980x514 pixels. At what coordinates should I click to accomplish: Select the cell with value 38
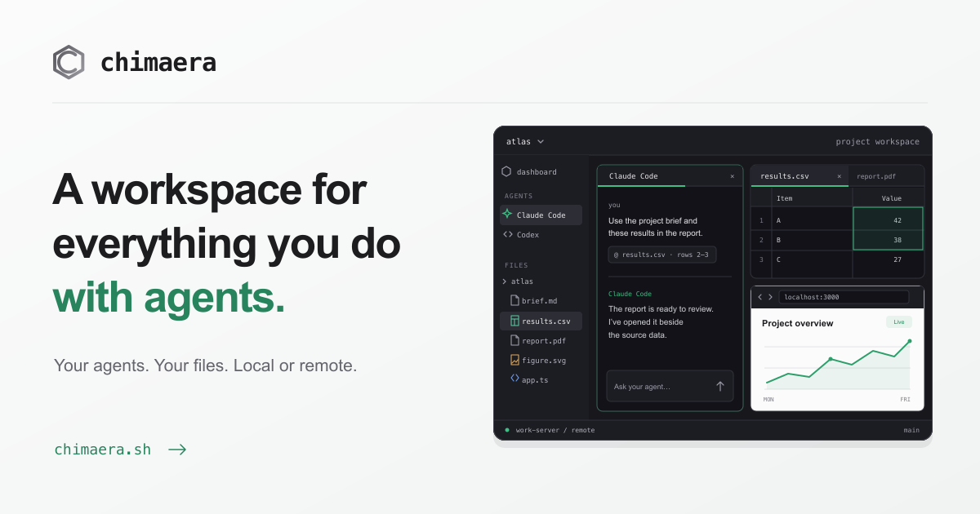click(x=889, y=240)
